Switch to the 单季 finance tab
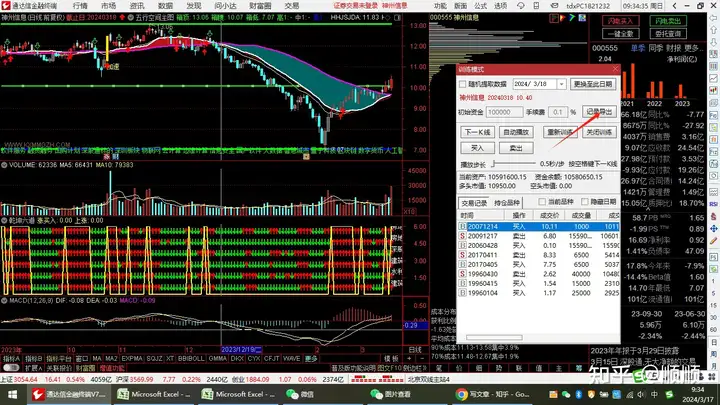The image size is (720, 405). coord(637,48)
